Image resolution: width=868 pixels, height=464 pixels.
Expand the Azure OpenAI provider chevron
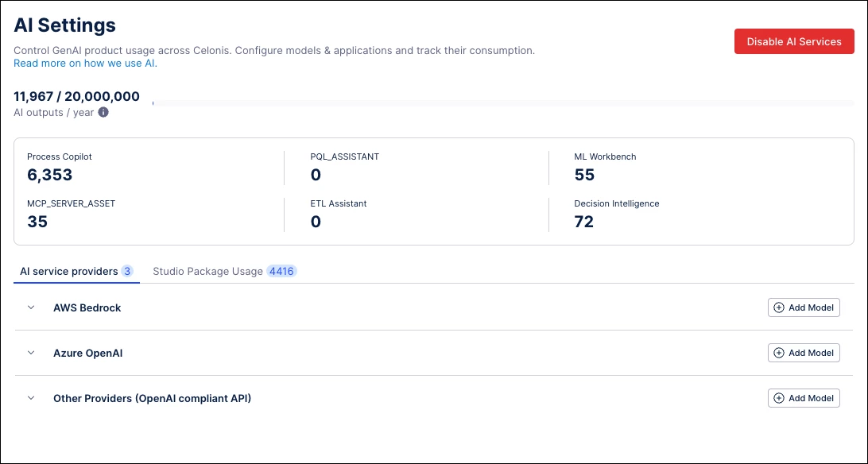[x=31, y=353]
